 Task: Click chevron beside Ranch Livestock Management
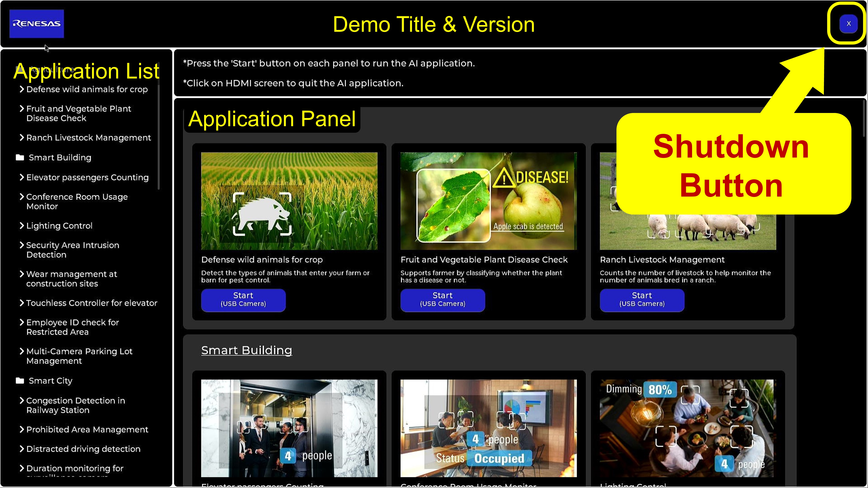pos(22,137)
